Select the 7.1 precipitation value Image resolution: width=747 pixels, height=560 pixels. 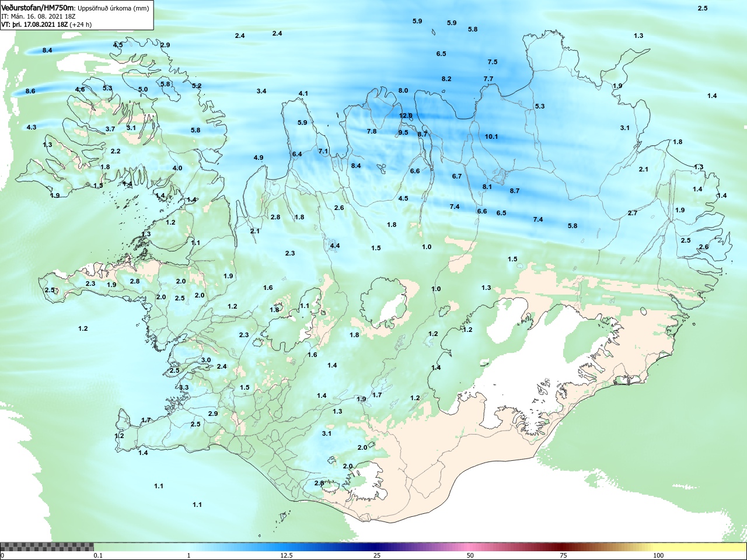[323, 151]
